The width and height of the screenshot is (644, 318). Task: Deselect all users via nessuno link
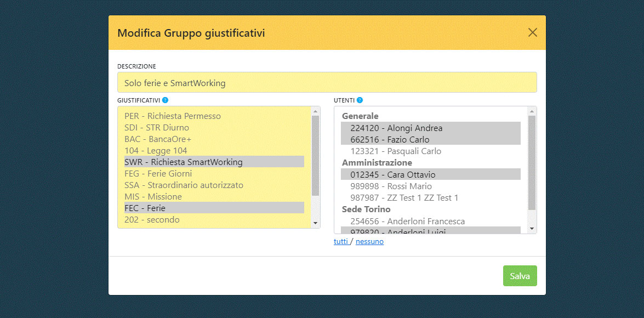click(369, 241)
